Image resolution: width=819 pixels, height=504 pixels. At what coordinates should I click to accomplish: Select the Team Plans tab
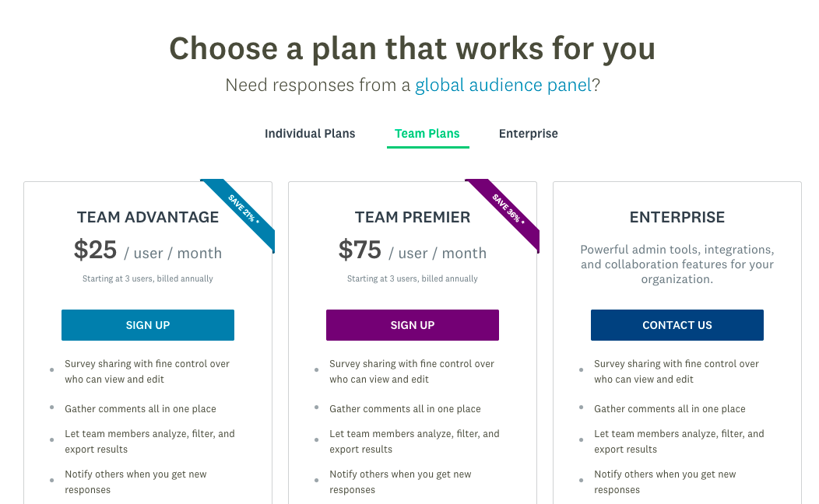(x=427, y=134)
